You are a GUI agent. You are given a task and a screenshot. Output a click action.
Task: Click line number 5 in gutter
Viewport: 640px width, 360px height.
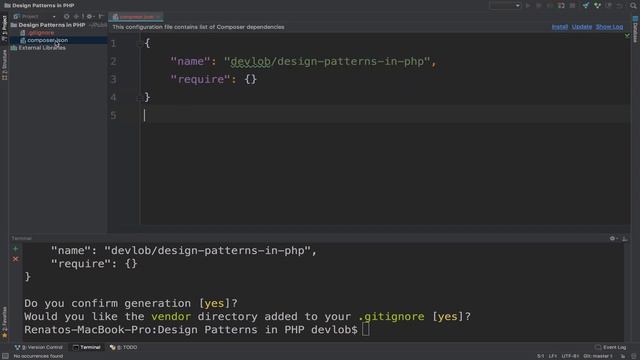click(x=113, y=115)
